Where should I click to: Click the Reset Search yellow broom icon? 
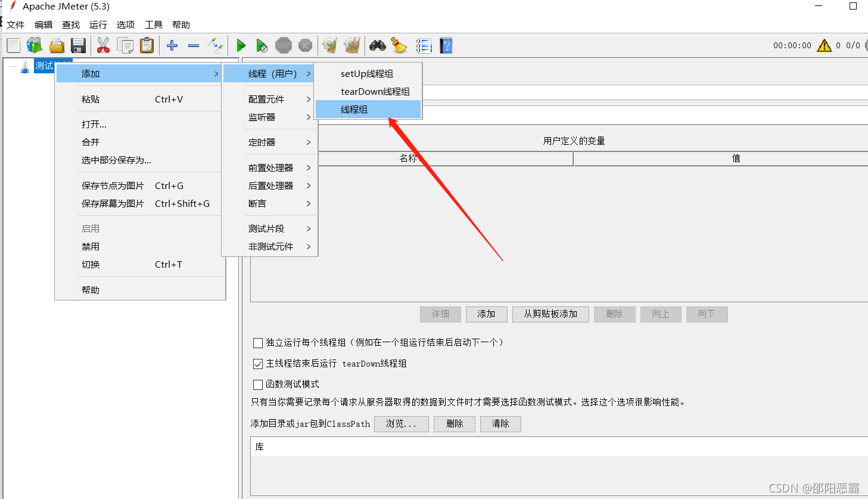click(x=399, y=45)
